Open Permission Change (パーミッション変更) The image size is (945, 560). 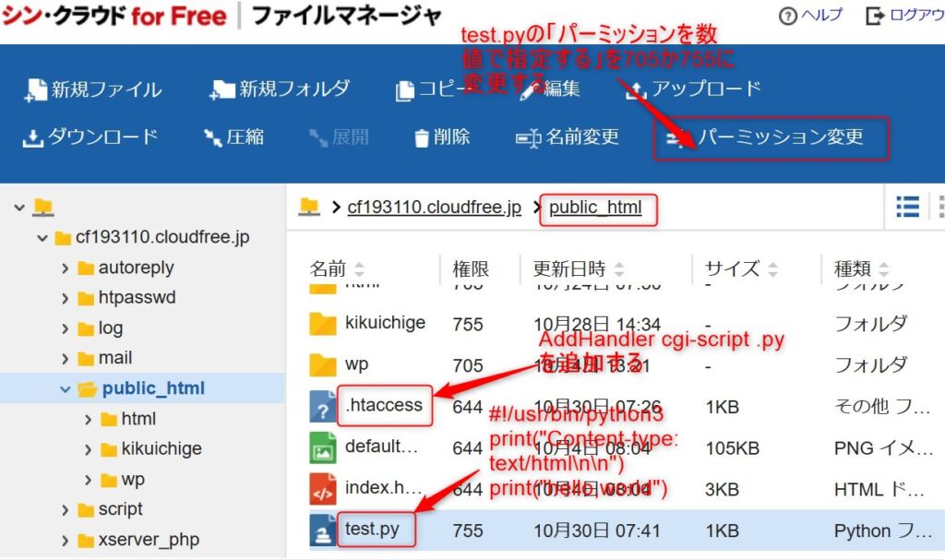771,137
